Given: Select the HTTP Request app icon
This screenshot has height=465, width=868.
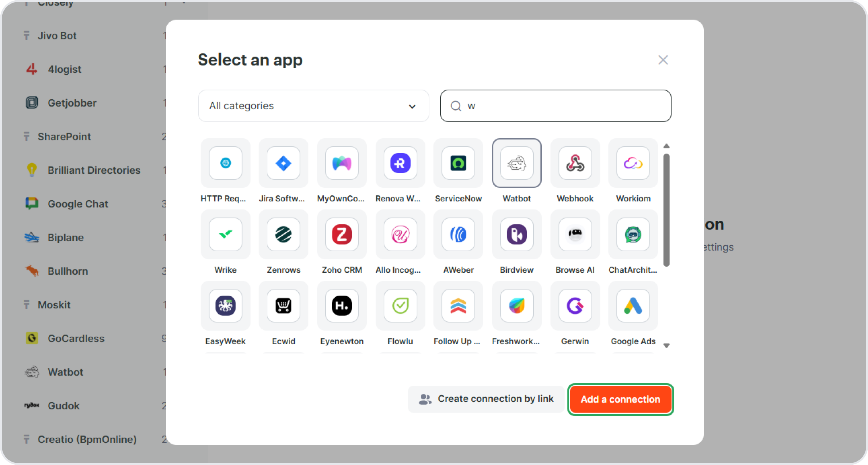Looking at the screenshot, I should point(225,163).
